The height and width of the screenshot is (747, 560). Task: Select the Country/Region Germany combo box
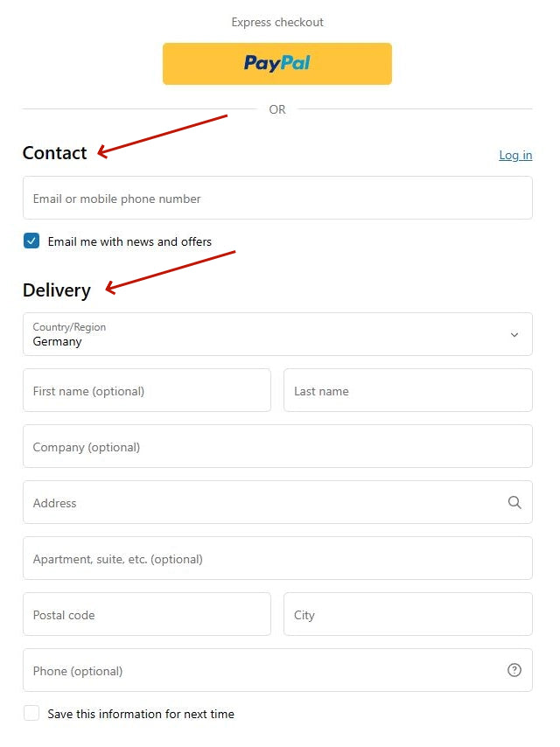[277, 334]
